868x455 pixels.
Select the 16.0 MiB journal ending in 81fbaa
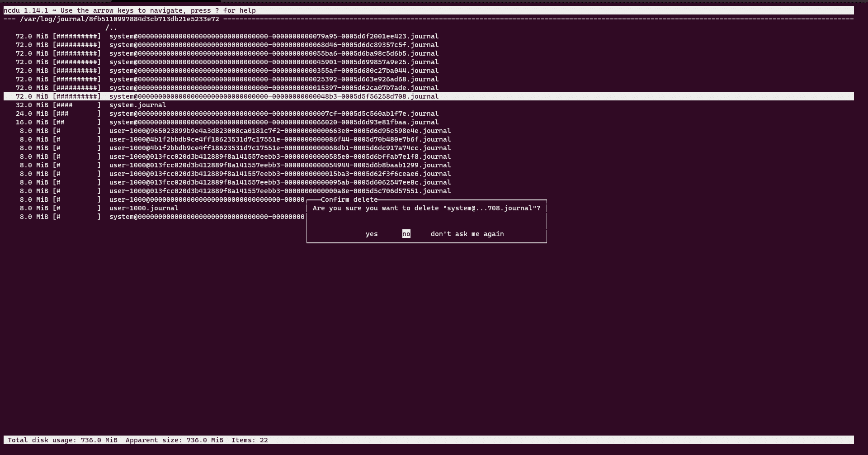point(273,122)
